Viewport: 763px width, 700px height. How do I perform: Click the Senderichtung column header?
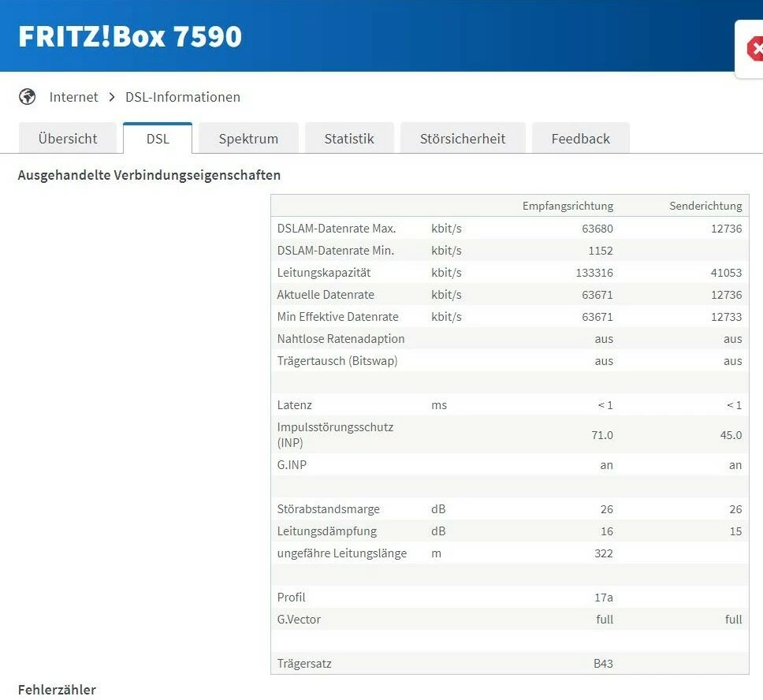(x=705, y=206)
